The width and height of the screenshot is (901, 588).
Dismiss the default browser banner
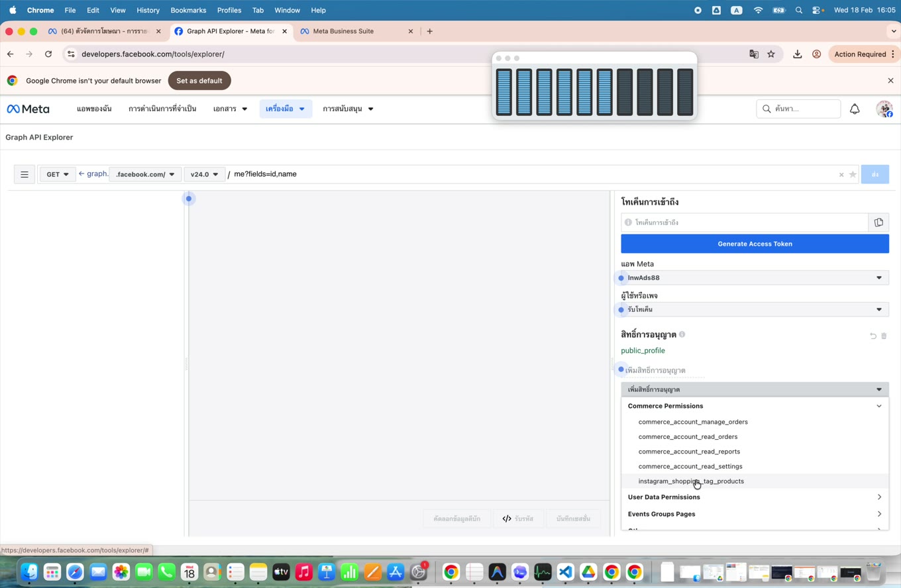click(890, 81)
